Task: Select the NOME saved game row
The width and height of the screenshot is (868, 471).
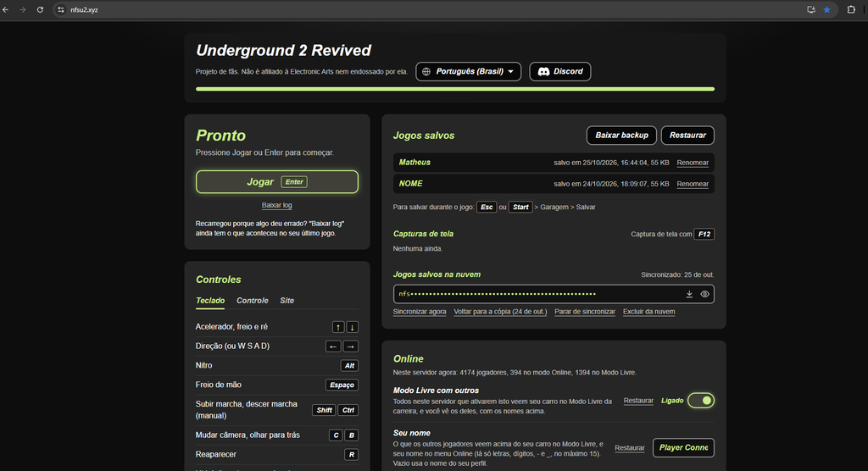Action: pos(554,183)
